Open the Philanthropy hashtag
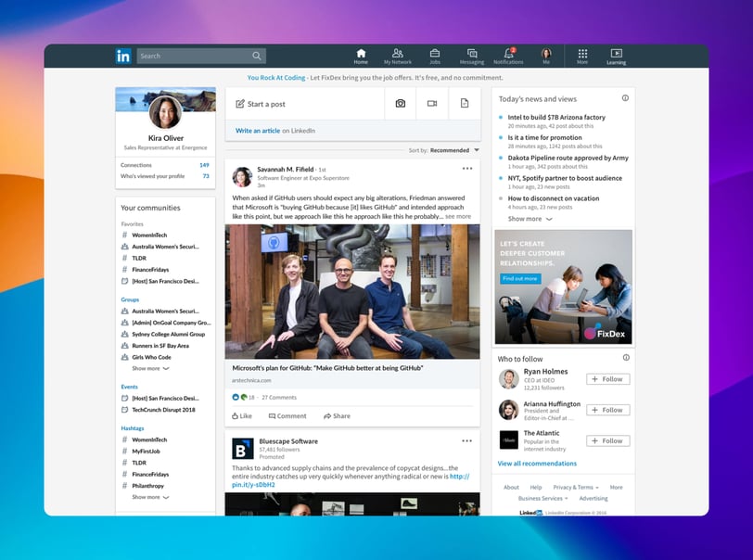Image resolution: width=753 pixels, height=560 pixels. [x=148, y=486]
